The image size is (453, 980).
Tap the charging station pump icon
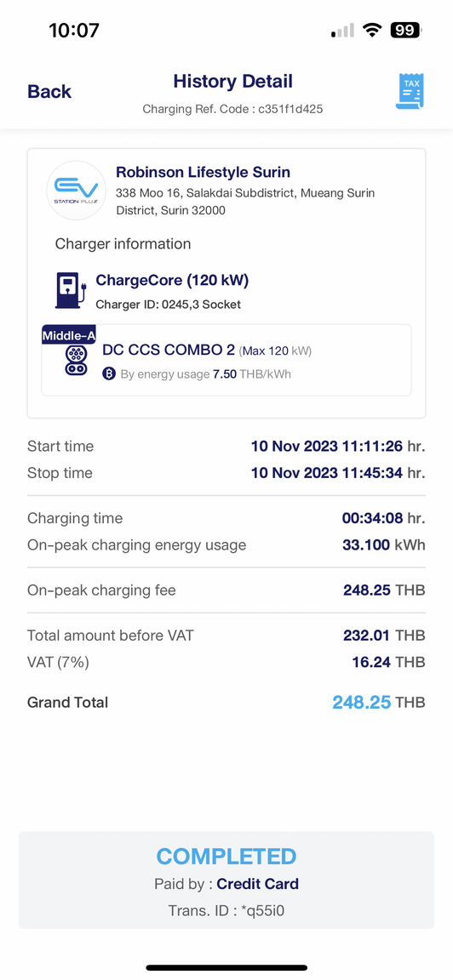click(70, 289)
